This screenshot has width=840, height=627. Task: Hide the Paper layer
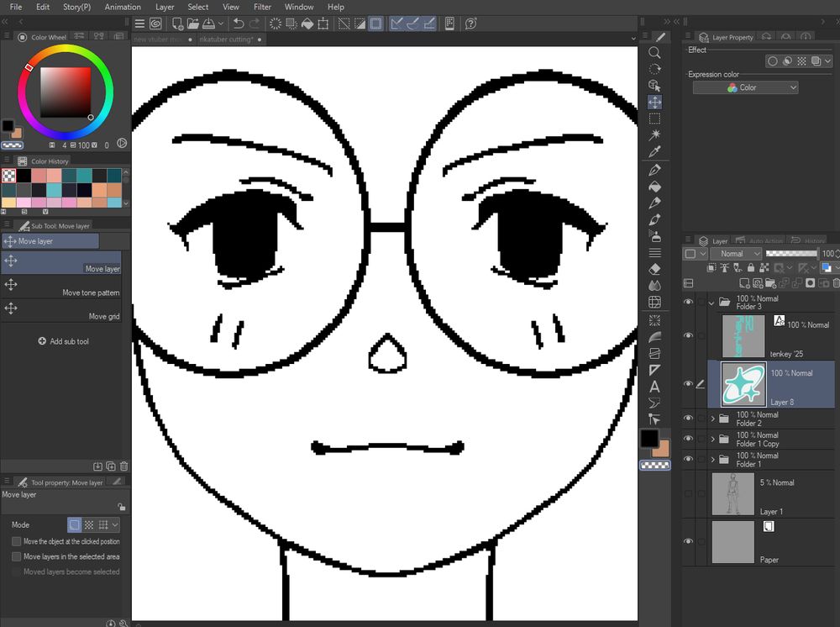pyautogui.click(x=689, y=541)
